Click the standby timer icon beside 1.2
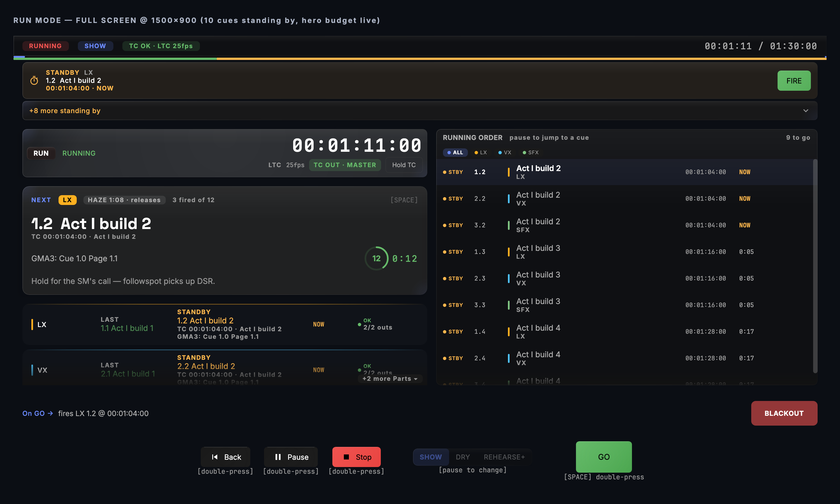 click(34, 80)
